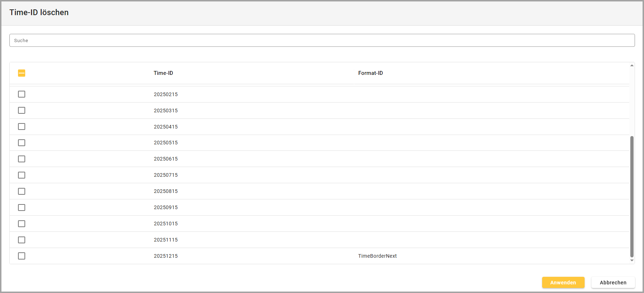Tick checkbox for Time-ID 20250915
The width and height of the screenshot is (644, 293).
[x=22, y=208]
